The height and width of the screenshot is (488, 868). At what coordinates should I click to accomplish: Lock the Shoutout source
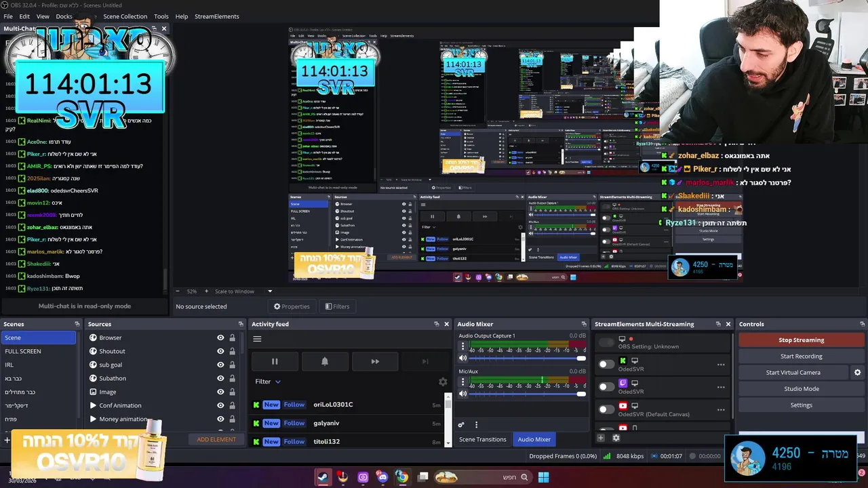232,351
